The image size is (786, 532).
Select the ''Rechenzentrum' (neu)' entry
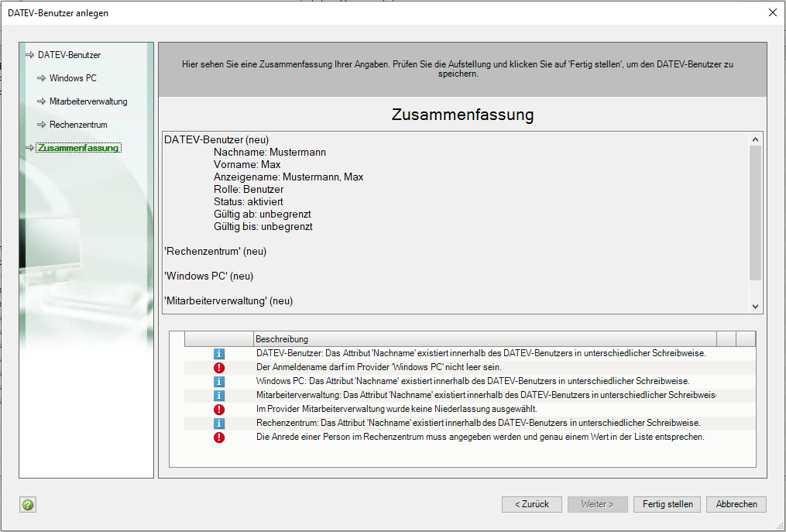215,251
